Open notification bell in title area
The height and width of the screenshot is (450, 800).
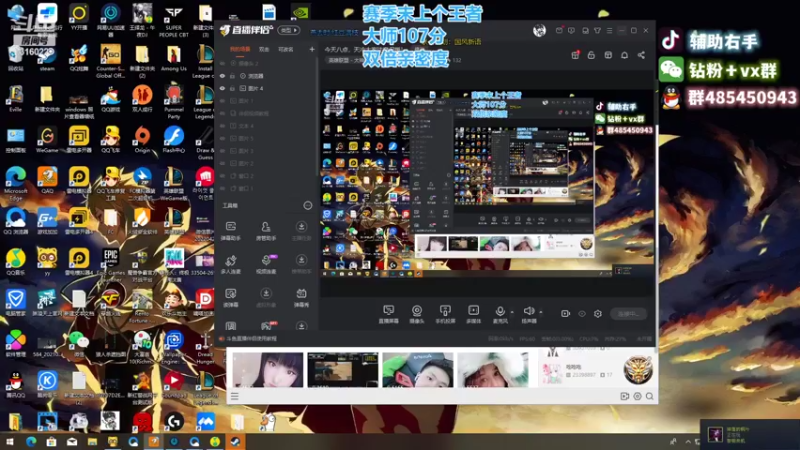coord(624,55)
